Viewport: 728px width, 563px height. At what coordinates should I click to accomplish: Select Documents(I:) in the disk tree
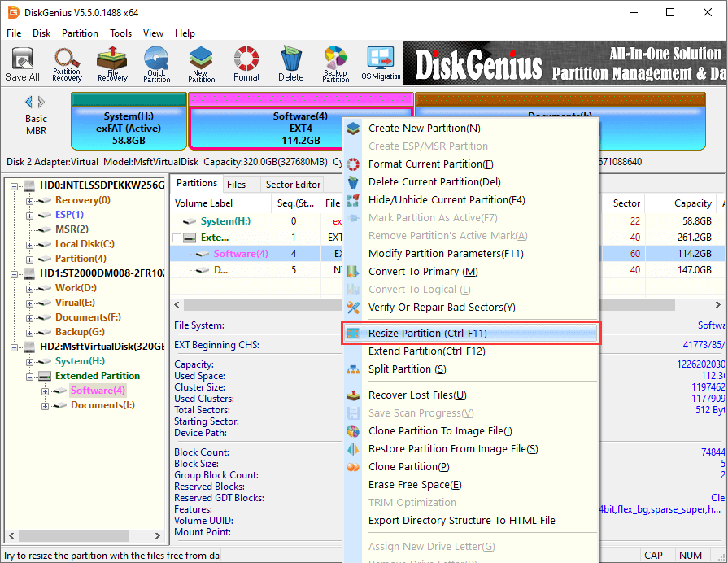coord(102,405)
